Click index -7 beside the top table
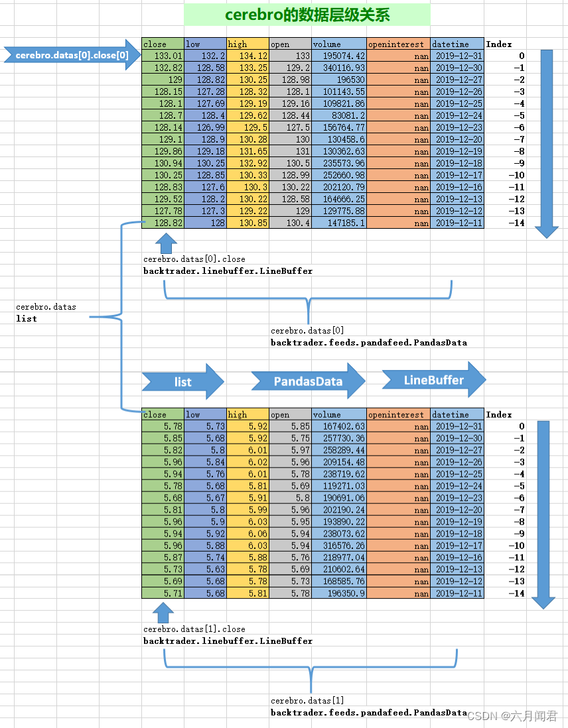 (x=519, y=139)
